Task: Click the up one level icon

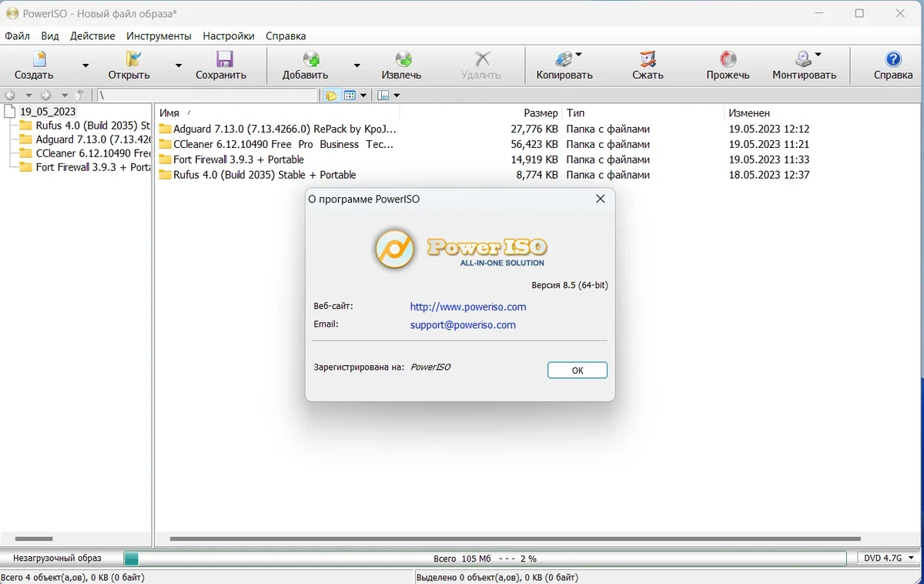Action: click(x=80, y=95)
